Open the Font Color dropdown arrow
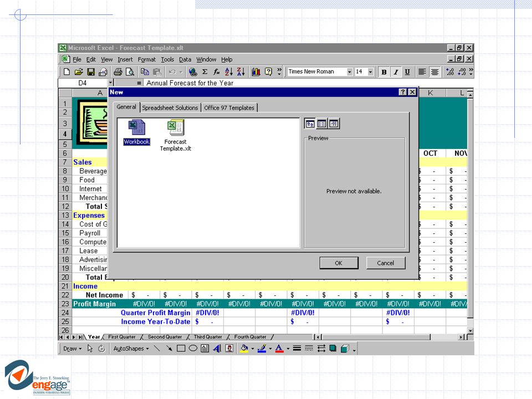This screenshot has height=399, width=532. coord(288,349)
